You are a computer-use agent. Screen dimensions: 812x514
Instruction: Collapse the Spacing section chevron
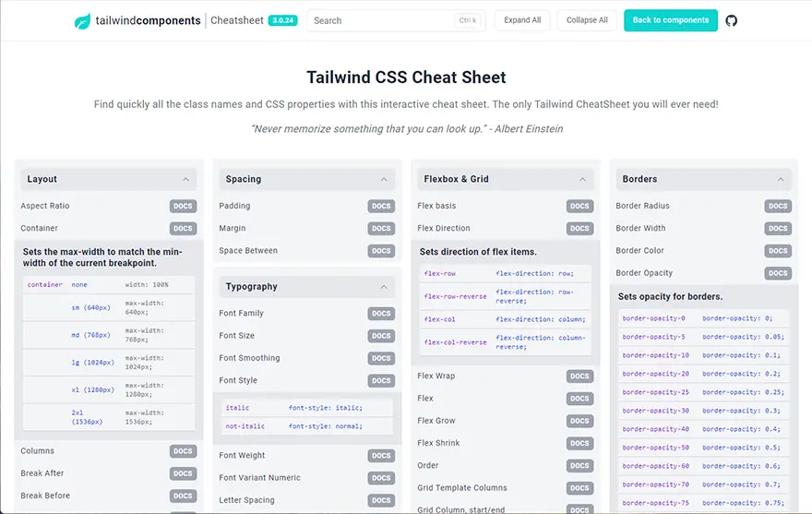(384, 179)
